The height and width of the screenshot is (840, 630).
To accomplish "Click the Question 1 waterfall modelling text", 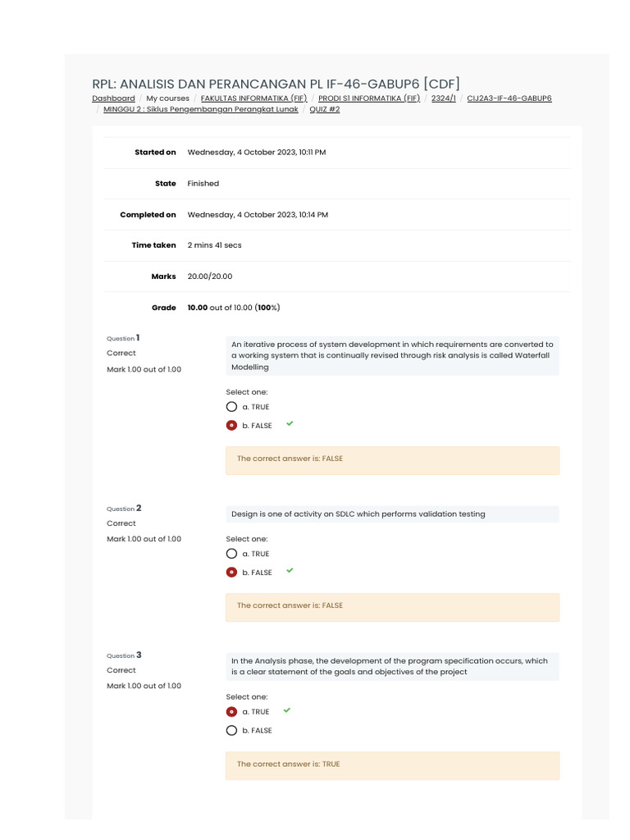I will pos(392,356).
